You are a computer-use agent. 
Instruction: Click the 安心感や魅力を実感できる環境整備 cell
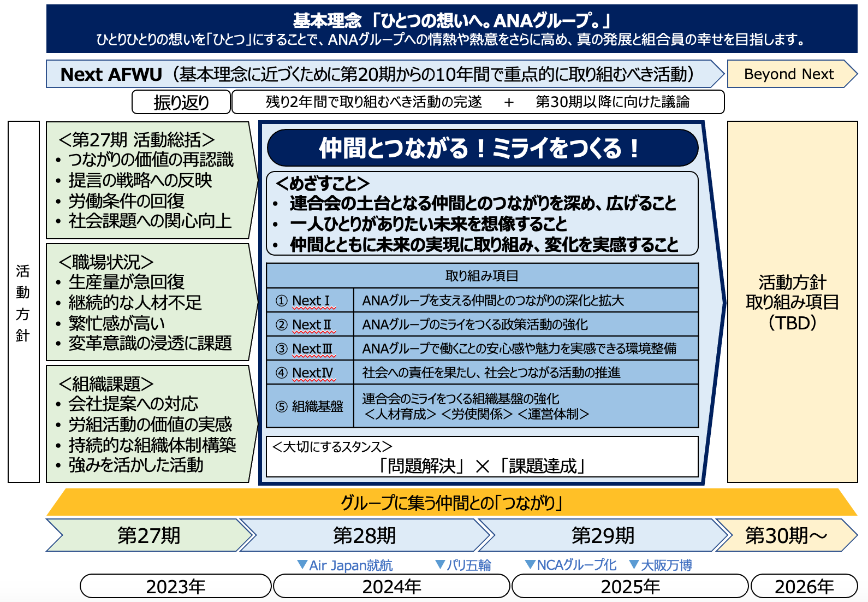click(526, 349)
